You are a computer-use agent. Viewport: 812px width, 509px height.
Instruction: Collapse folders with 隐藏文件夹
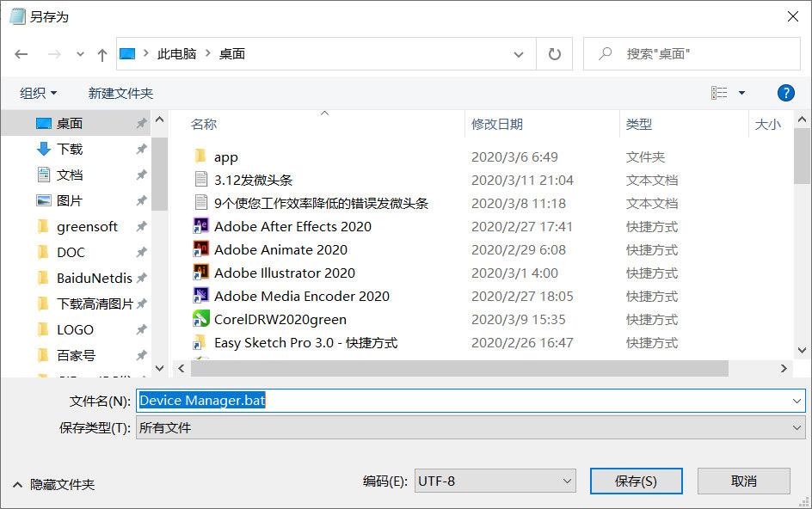click(54, 485)
